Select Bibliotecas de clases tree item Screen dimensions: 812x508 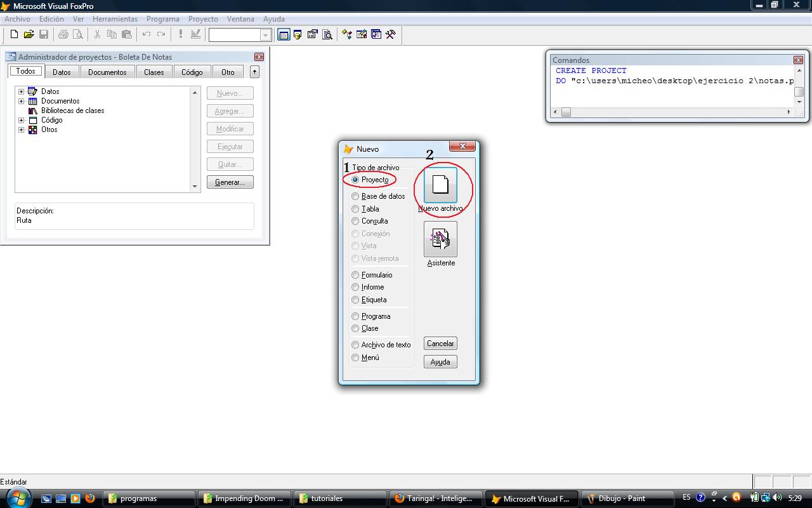[x=72, y=110]
